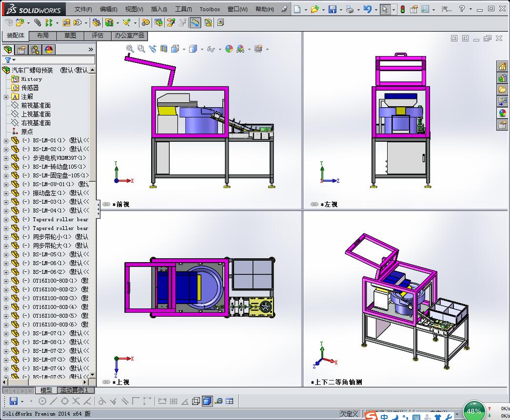Click the View Settings monitor icon

click(258, 49)
